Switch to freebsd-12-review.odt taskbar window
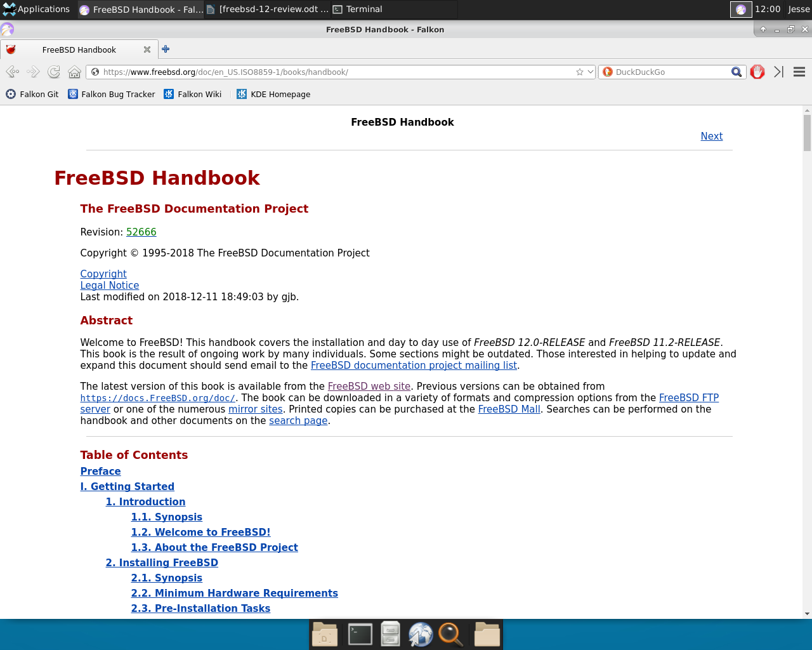Viewport: 812px width, 650px height. click(268, 9)
